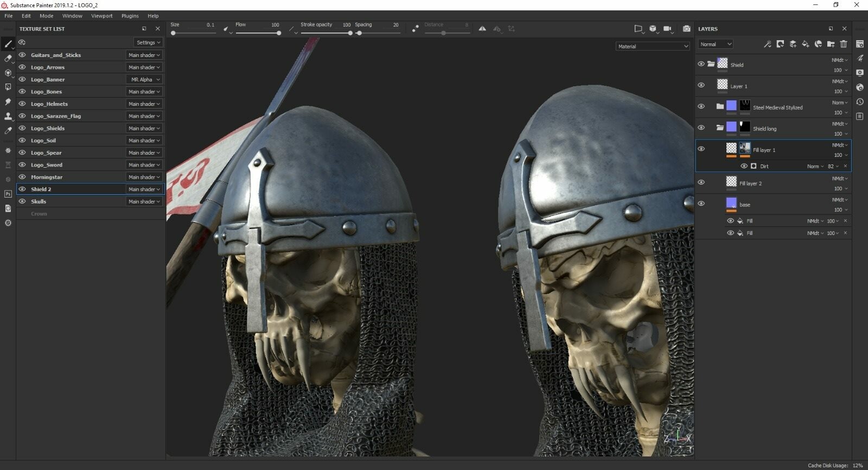Toggle visibility of the Shield folder layer

click(701, 64)
